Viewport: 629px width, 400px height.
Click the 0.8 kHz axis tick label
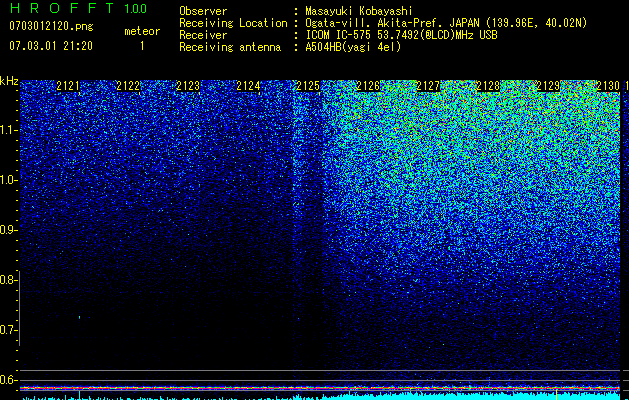click(8, 280)
